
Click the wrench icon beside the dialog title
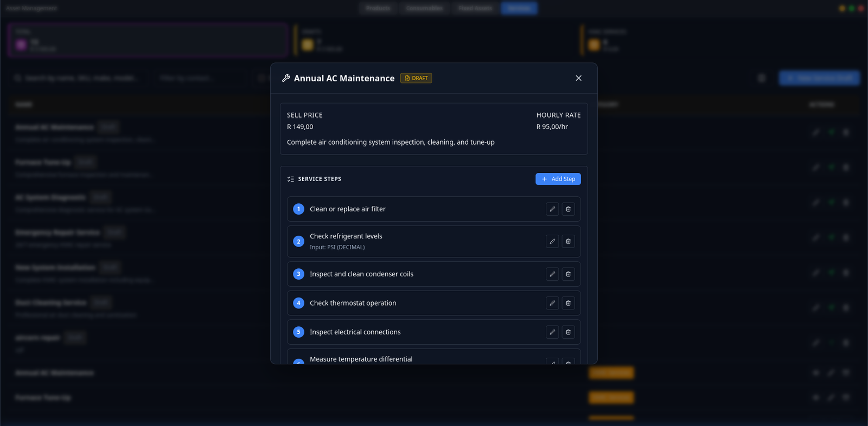(x=286, y=78)
